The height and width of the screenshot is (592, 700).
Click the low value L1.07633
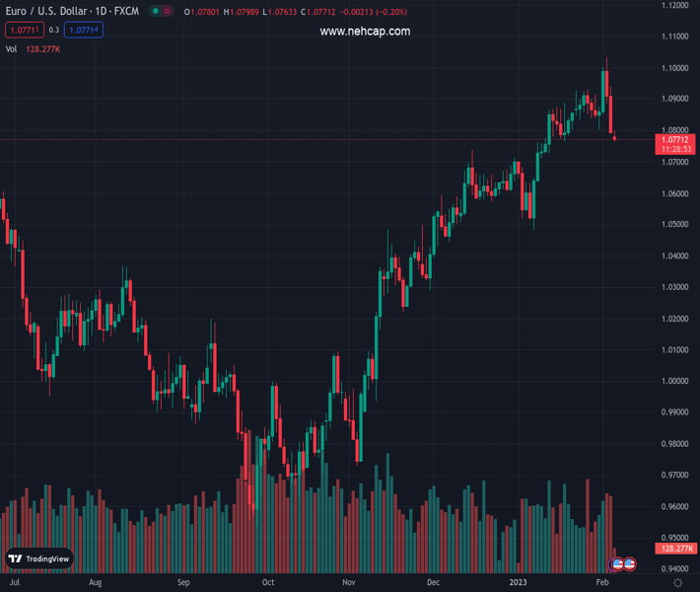pos(279,12)
